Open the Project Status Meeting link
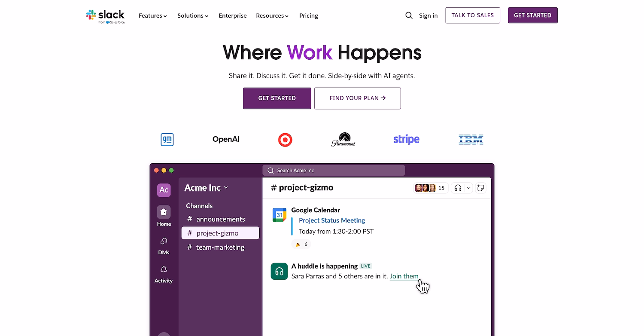This screenshot has width=644, height=336. coord(332,220)
